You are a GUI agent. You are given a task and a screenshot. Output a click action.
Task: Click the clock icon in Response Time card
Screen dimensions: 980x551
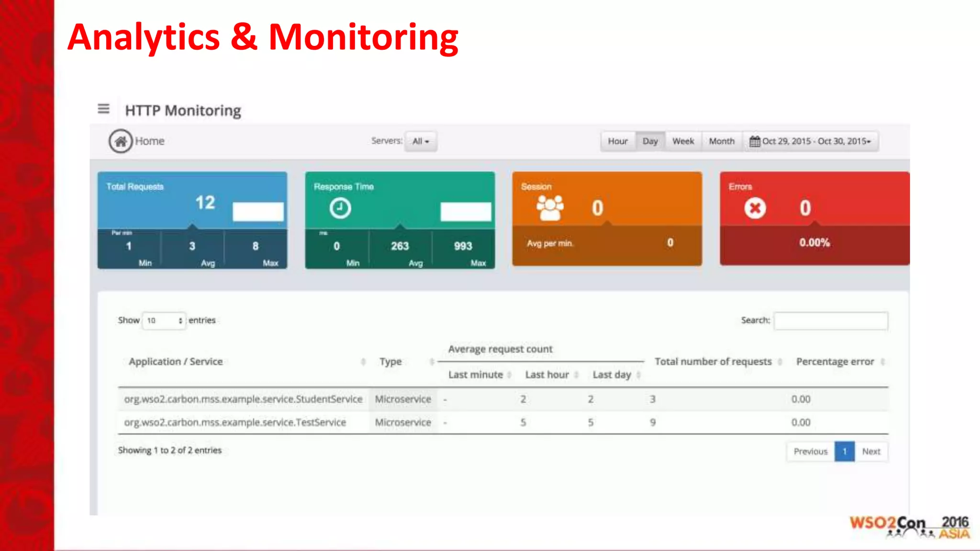pos(340,208)
